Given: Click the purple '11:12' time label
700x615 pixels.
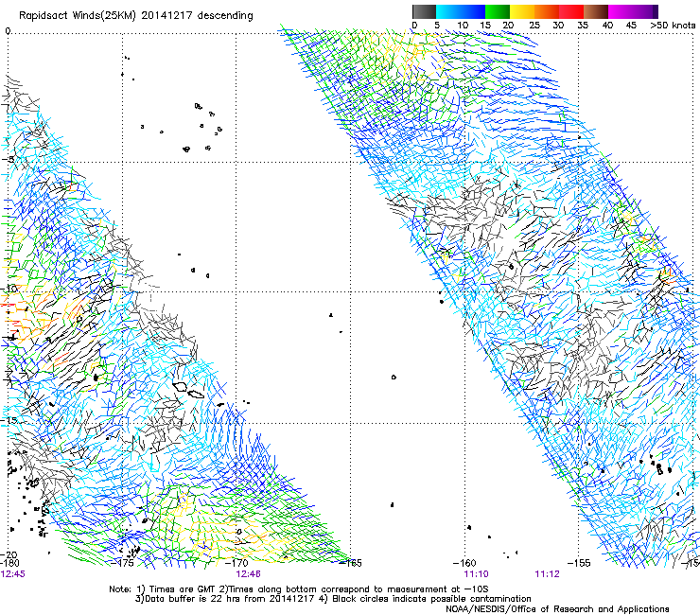Looking at the screenshot, I should pyautogui.click(x=547, y=573).
